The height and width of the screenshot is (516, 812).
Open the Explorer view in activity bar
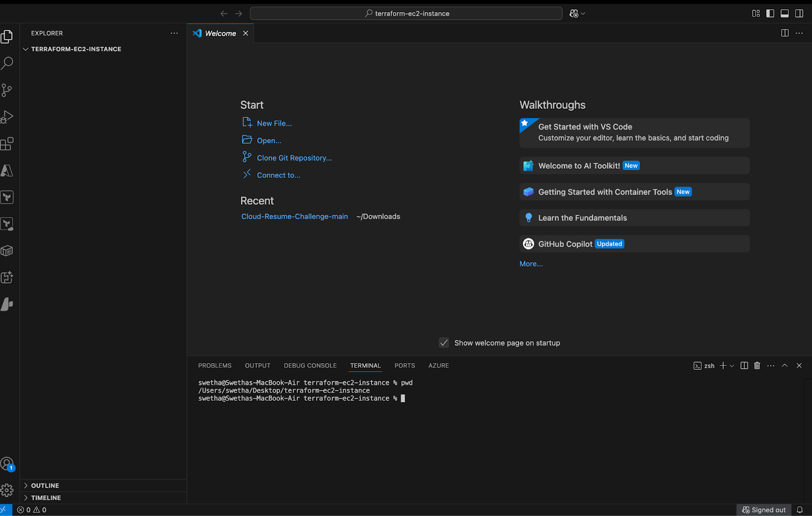pos(7,37)
